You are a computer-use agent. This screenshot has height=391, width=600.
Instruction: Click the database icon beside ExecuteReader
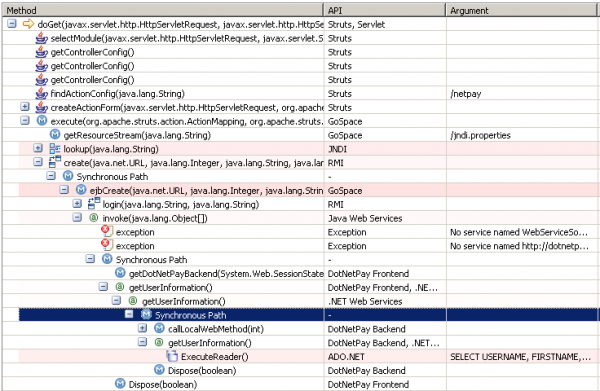(x=172, y=356)
